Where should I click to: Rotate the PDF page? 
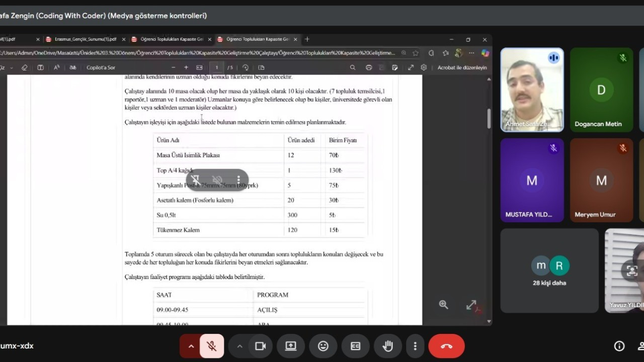246,67
